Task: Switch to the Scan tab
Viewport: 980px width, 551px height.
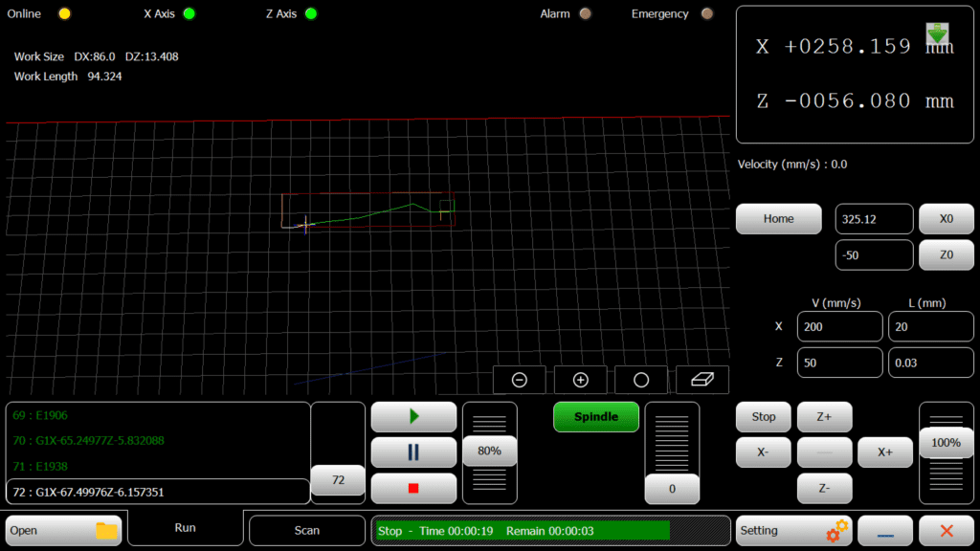Action: (x=307, y=530)
